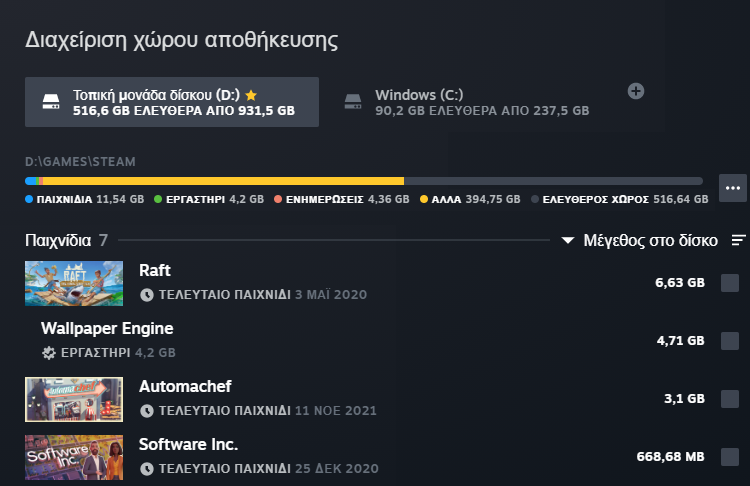Check the Raft selection checkbox
The width and height of the screenshot is (750, 486).
pos(730,283)
